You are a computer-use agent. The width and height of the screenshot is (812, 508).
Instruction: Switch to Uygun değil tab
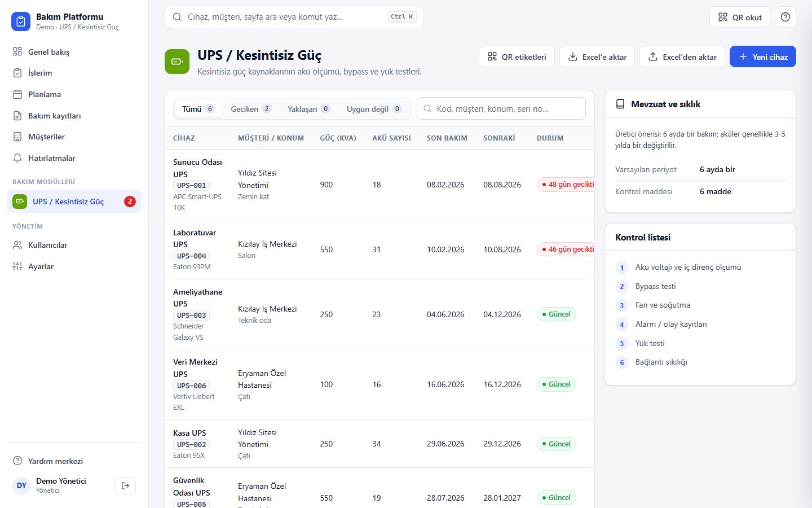coord(374,109)
